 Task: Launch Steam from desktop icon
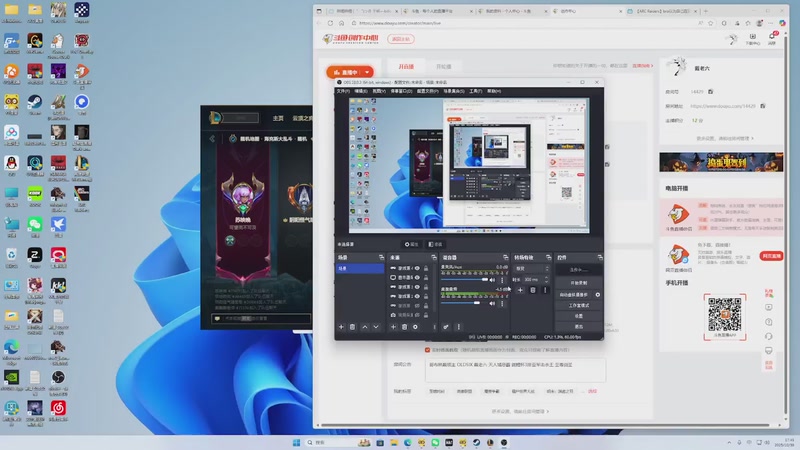[35, 104]
